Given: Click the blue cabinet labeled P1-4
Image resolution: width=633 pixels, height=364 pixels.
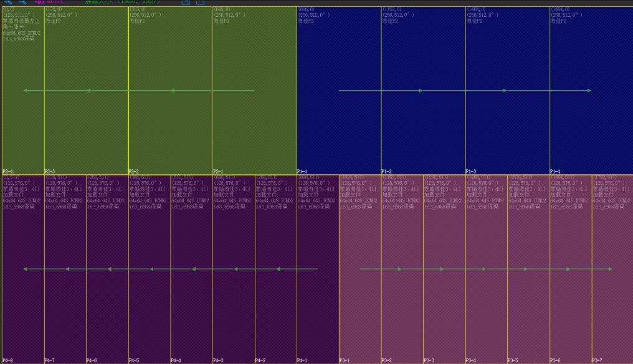Looking at the screenshot, I should [591, 124].
